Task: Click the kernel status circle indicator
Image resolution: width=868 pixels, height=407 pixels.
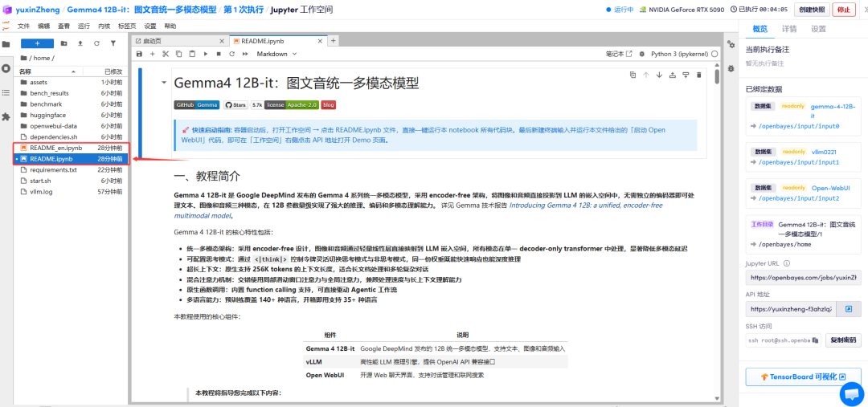Action: [x=714, y=55]
